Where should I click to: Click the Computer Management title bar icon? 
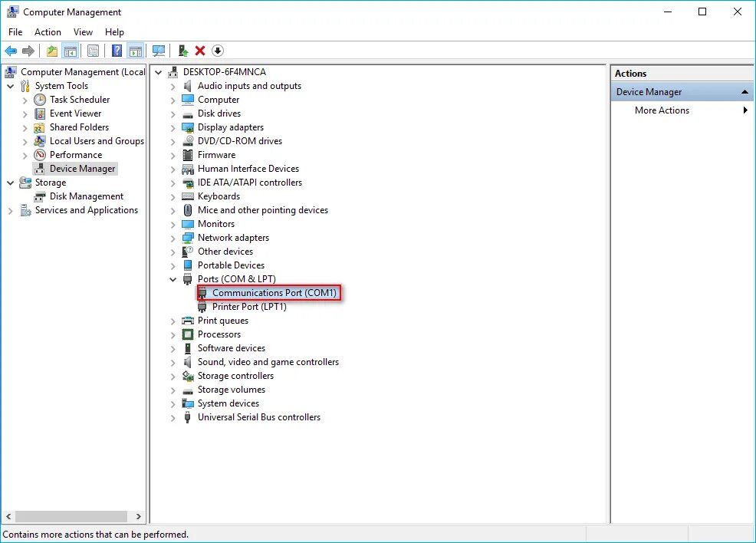point(12,12)
